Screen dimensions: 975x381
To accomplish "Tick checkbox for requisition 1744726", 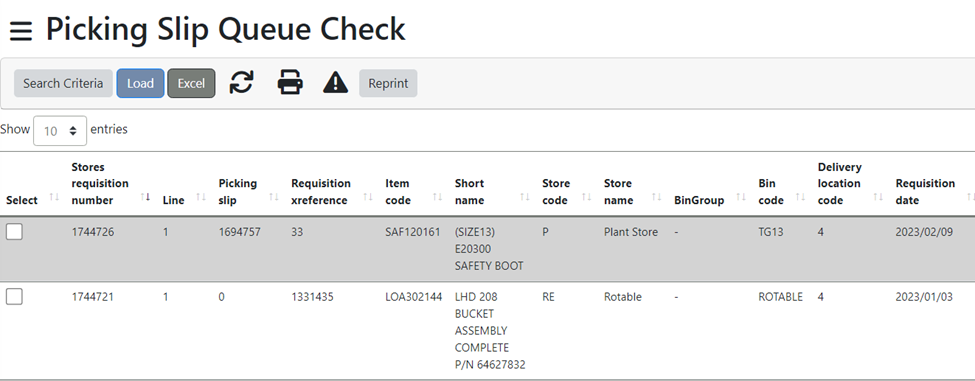I will 14,232.
